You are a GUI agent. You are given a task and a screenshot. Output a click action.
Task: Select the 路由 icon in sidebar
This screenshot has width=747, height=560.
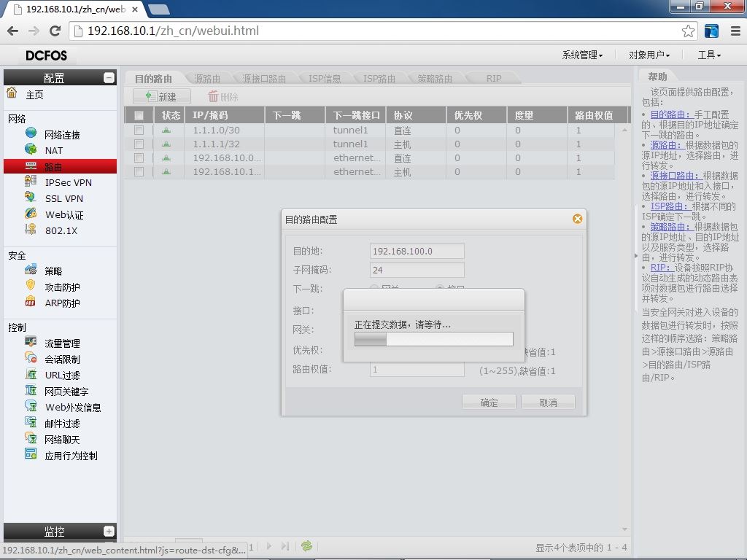pos(31,166)
